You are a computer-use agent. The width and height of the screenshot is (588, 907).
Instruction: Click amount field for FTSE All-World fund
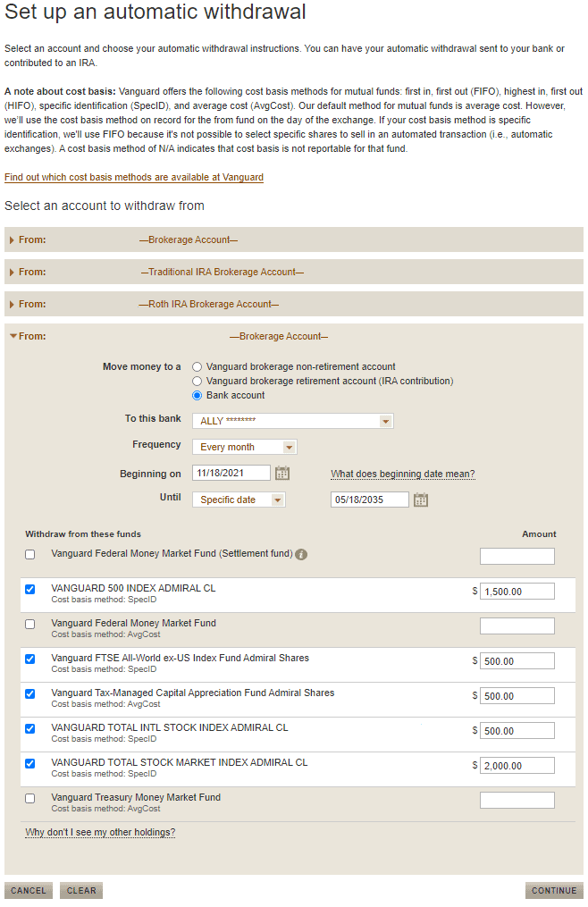click(517, 660)
